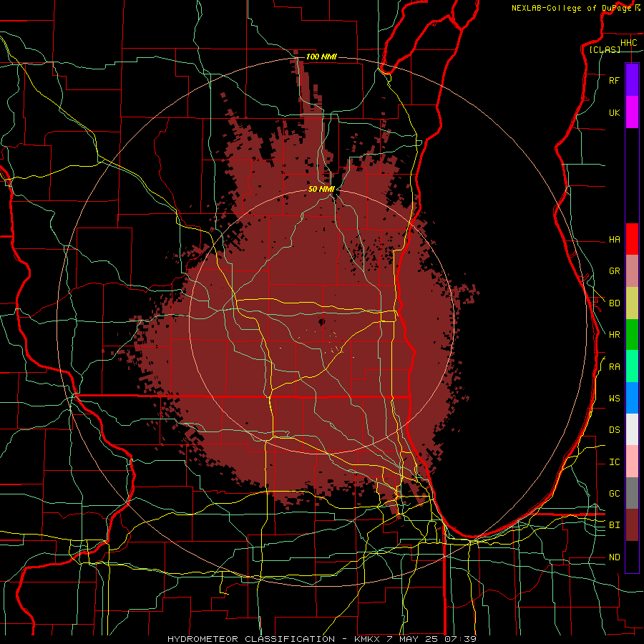
Task: Click the purple RF color swatch in legend
Action: coord(632,80)
